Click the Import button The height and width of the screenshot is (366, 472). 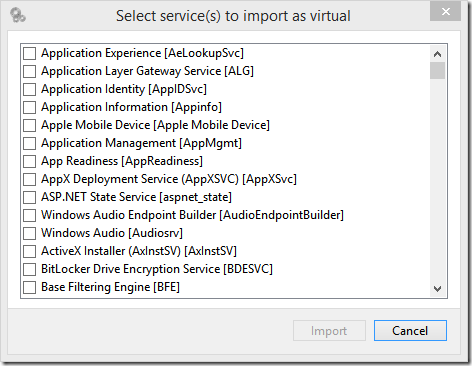click(329, 331)
